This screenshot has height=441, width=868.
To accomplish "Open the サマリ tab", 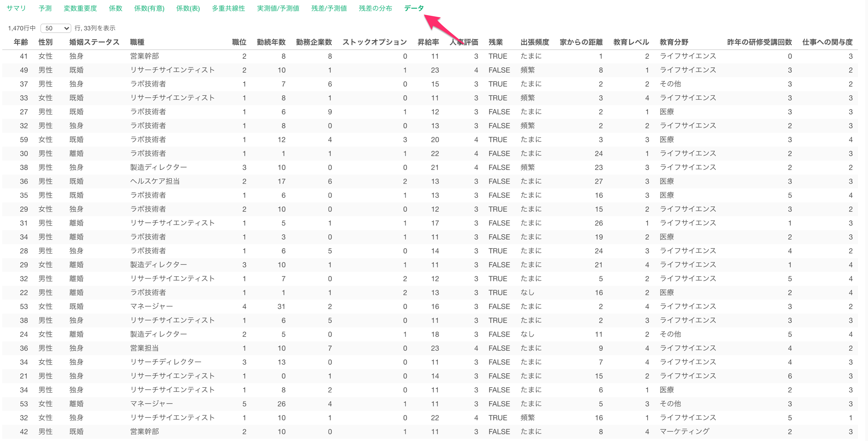I will pos(16,8).
